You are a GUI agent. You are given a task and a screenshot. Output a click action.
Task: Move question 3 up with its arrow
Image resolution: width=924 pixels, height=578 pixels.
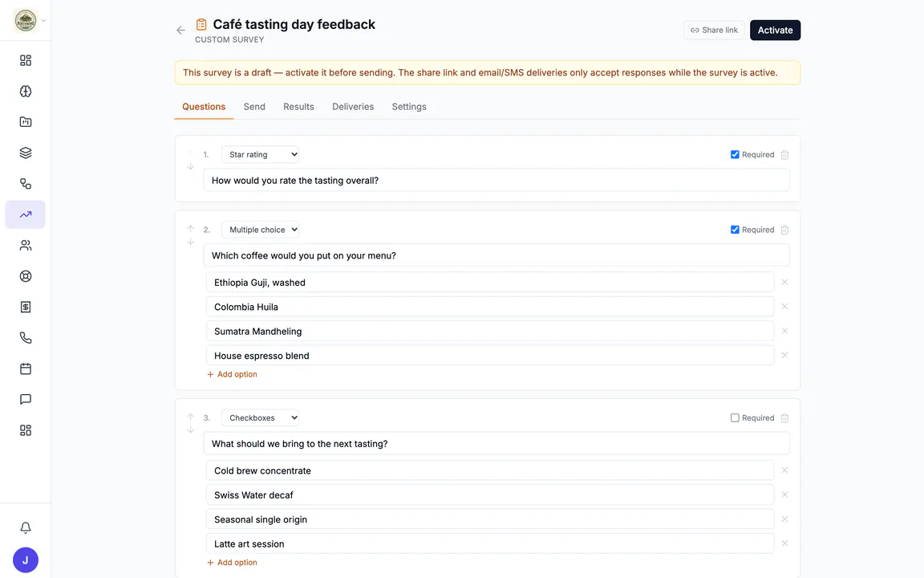pos(190,417)
